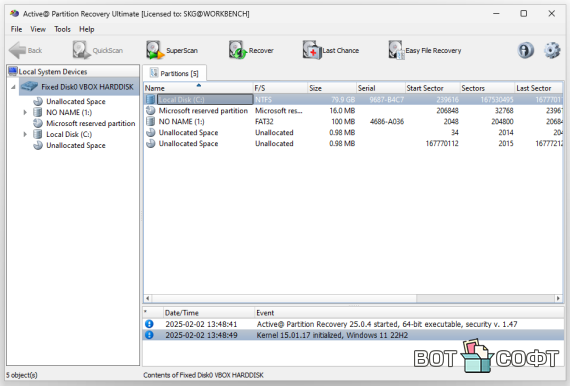Open settings via the gear icon

tap(552, 50)
